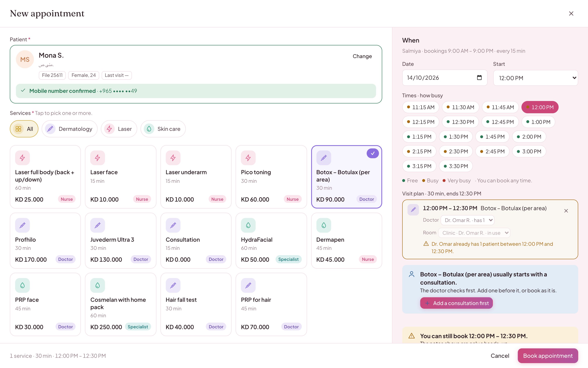The width and height of the screenshot is (588, 368).
Task: Click the Juvederm Ultra 3 syringe icon
Action: pos(97,225)
